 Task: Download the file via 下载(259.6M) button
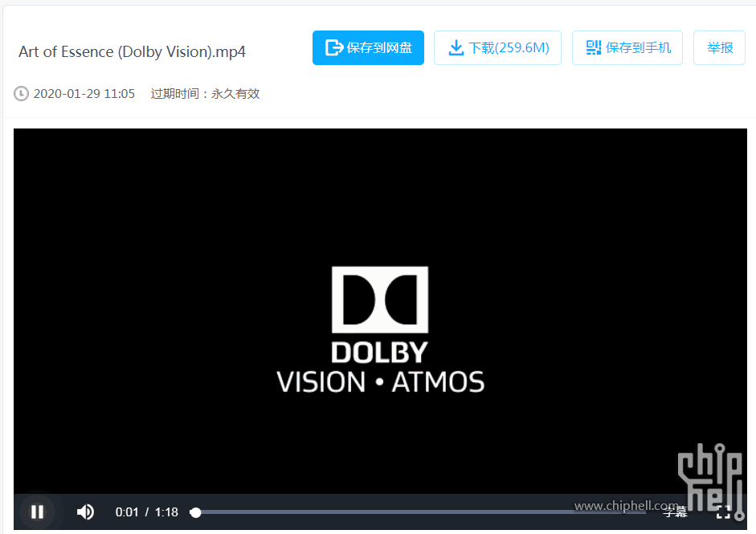click(x=497, y=47)
